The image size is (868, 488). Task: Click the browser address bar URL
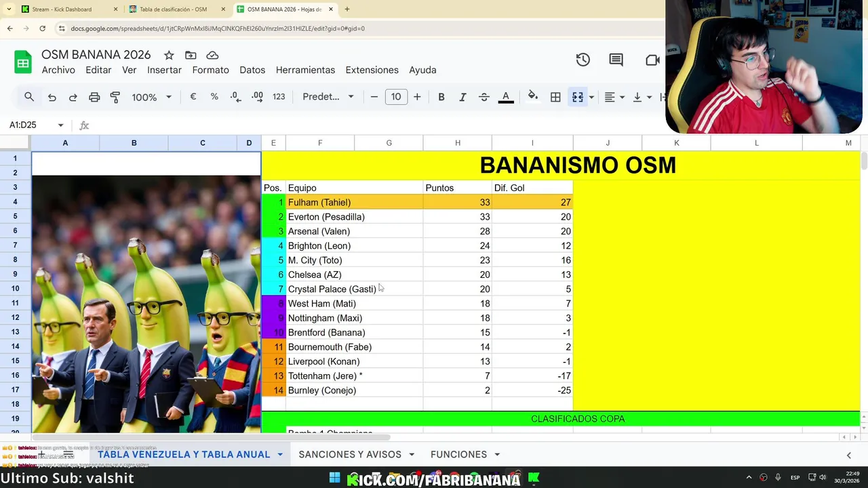tap(218, 28)
